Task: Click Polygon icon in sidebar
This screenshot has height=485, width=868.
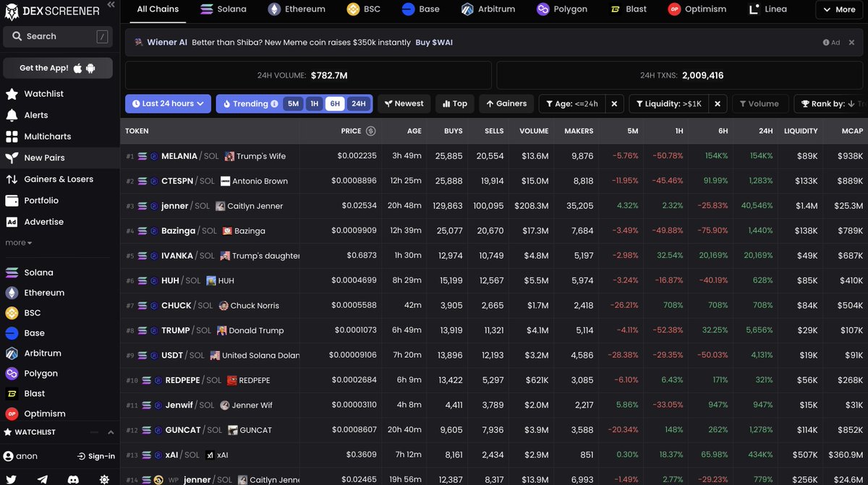Action: (12, 374)
